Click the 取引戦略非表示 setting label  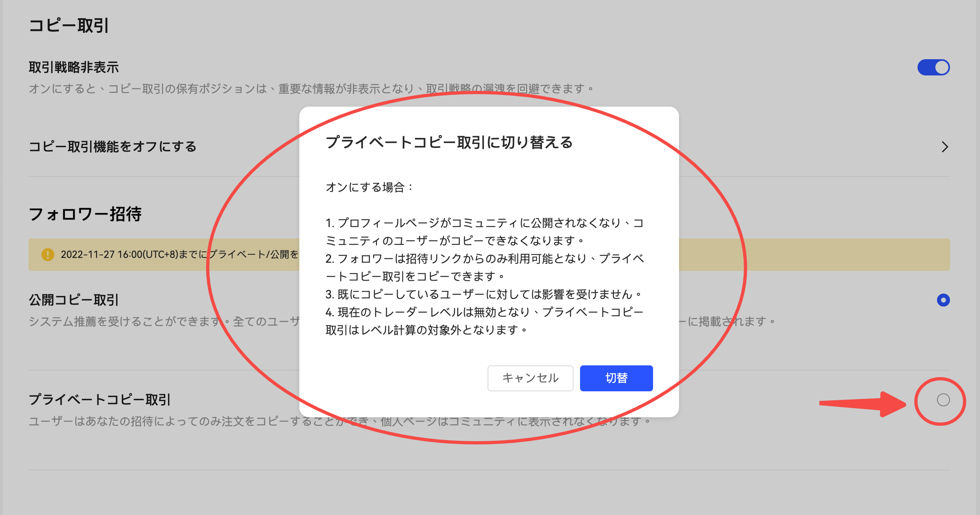point(73,67)
